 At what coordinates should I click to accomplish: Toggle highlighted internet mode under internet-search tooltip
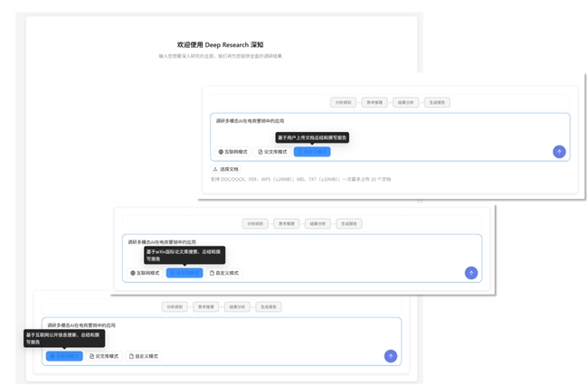(64, 356)
